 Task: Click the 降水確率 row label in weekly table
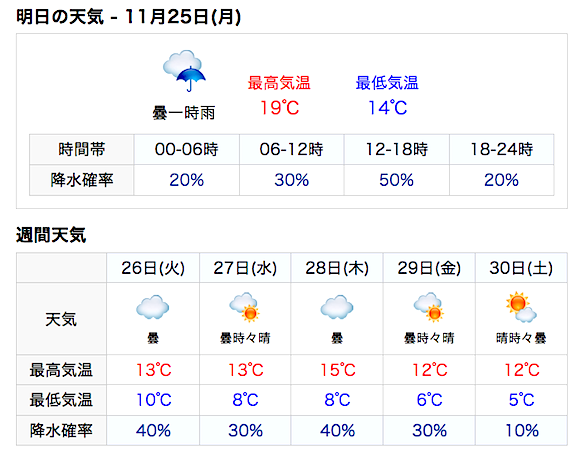tap(61, 430)
